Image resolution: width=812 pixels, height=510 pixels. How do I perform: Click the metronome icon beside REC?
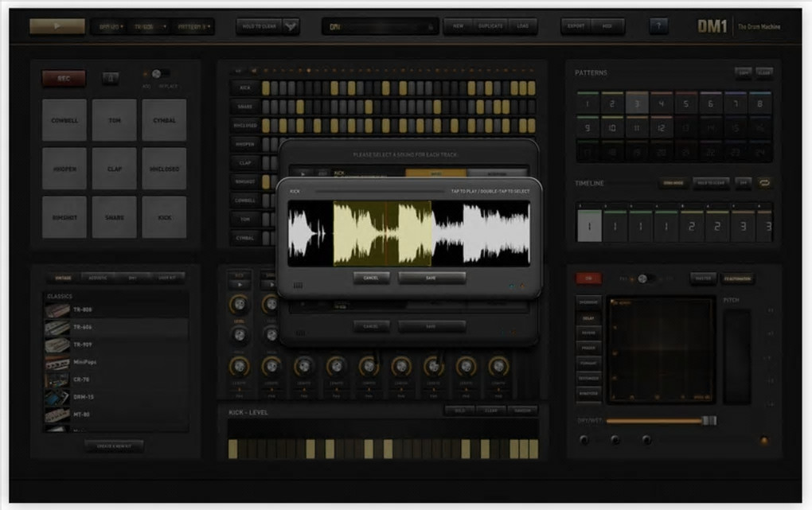point(111,78)
